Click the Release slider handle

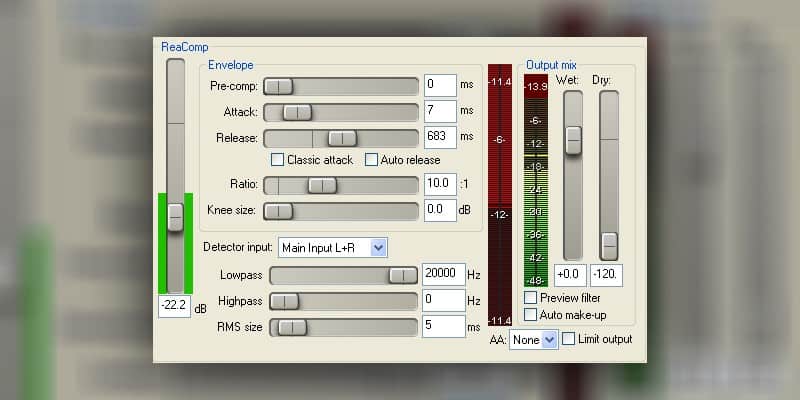[x=342, y=138]
